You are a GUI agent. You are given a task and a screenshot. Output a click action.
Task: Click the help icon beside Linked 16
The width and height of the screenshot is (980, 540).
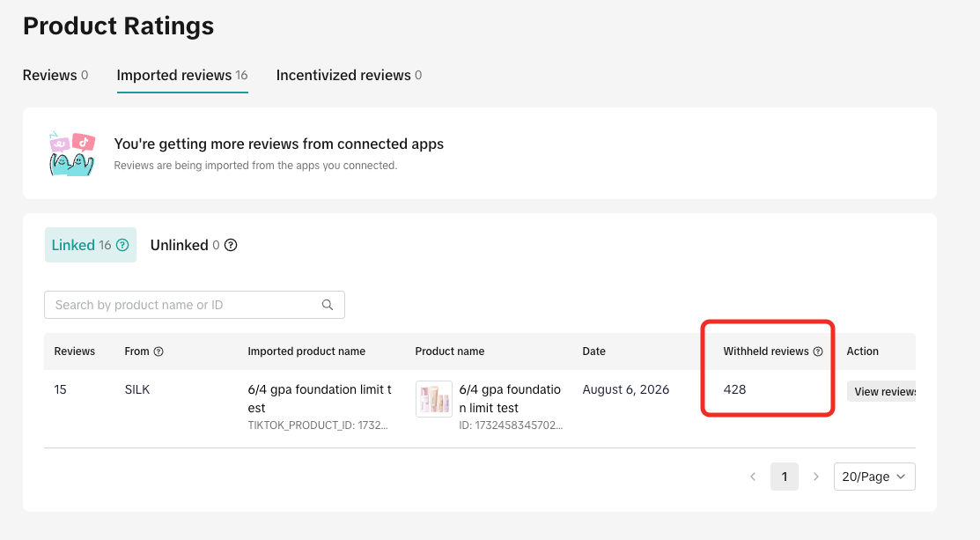(122, 245)
